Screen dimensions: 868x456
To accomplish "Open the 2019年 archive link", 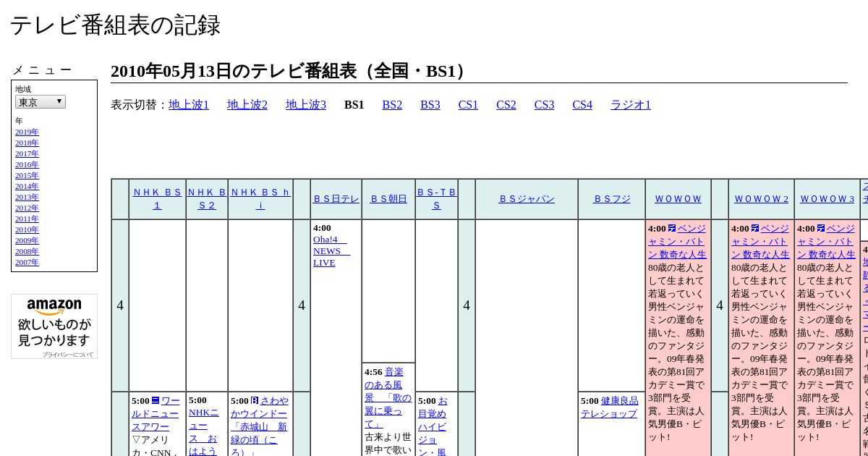I will click(27, 132).
